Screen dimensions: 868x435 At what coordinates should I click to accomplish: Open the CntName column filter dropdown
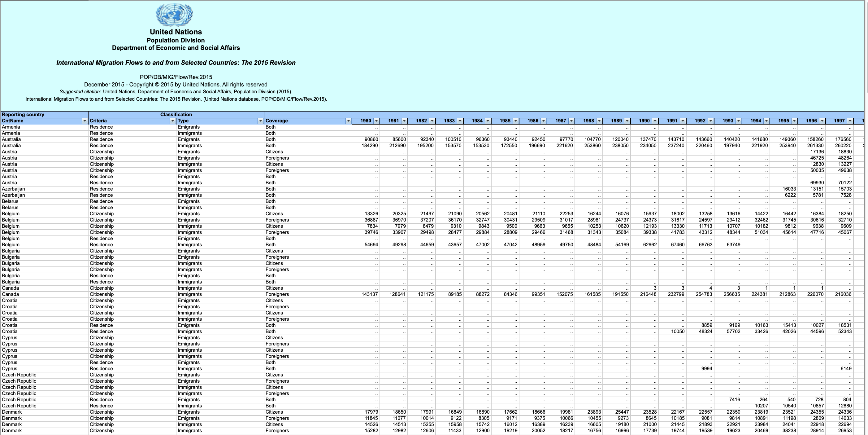coord(85,121)
